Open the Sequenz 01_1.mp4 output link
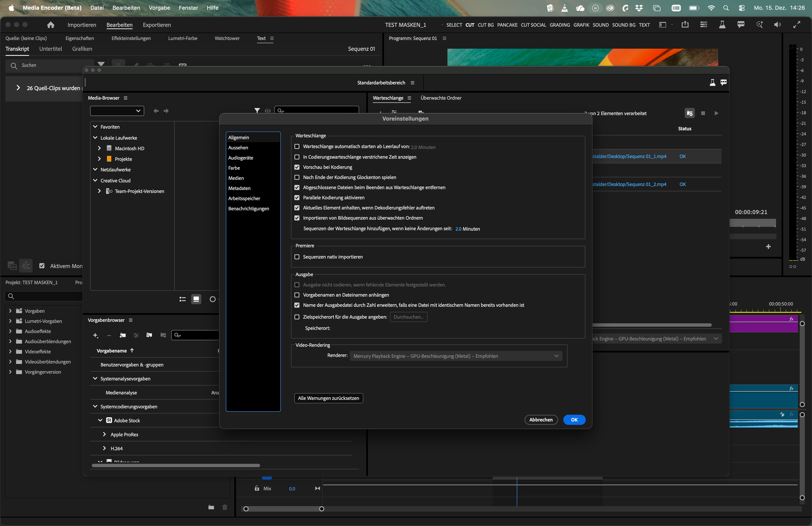The height and width of the screenshot is (526, 812). click(x=629, y=156)
